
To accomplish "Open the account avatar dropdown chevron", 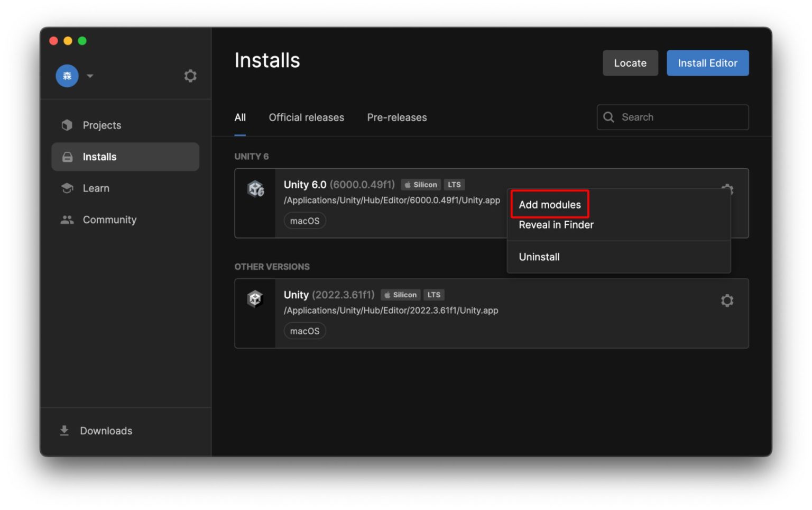I will [90, 76].
